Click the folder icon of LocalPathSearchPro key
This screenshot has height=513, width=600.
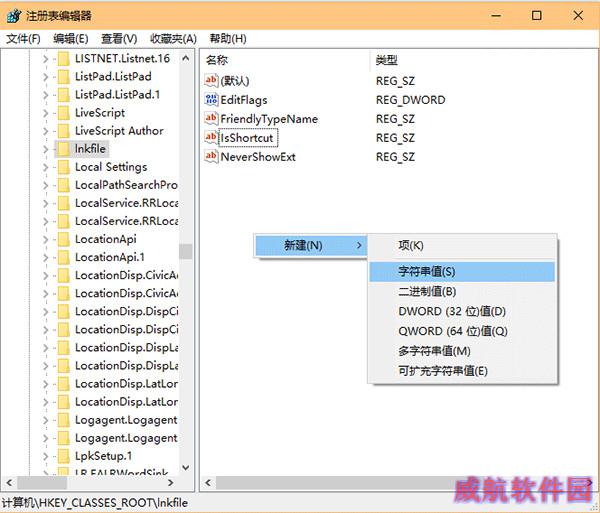[x=64, y=185]
